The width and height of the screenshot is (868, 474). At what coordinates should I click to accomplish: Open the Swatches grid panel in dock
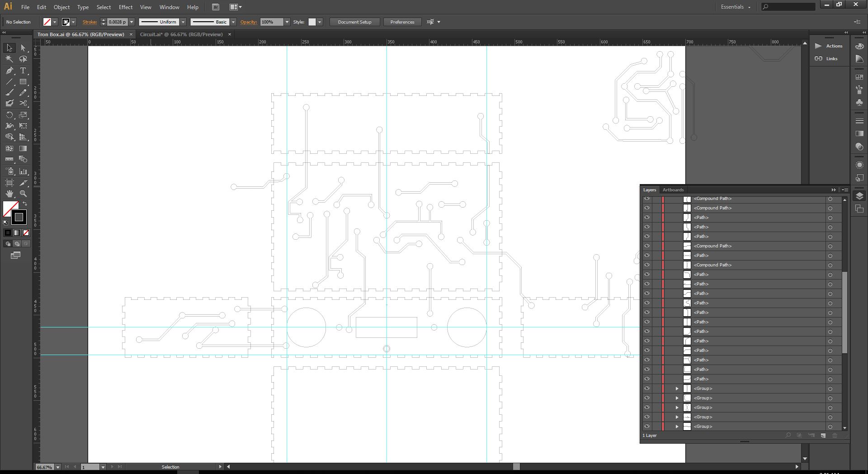coord(859,77)
